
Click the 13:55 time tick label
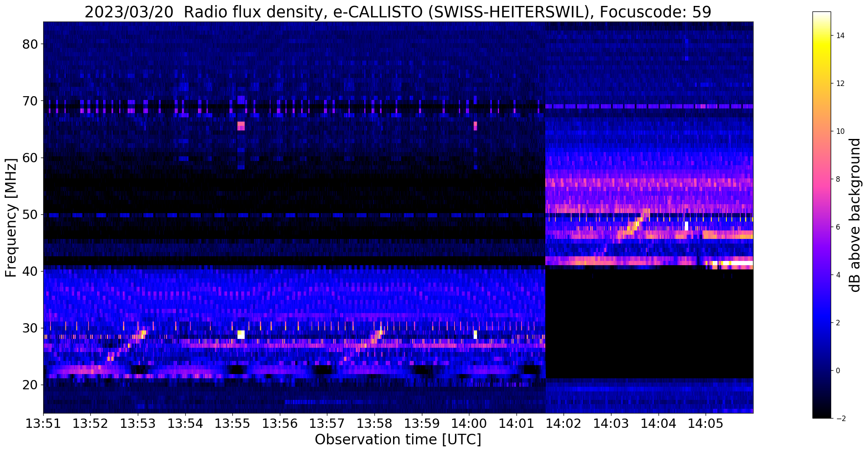pyautogui.click(x=232, y=424)
